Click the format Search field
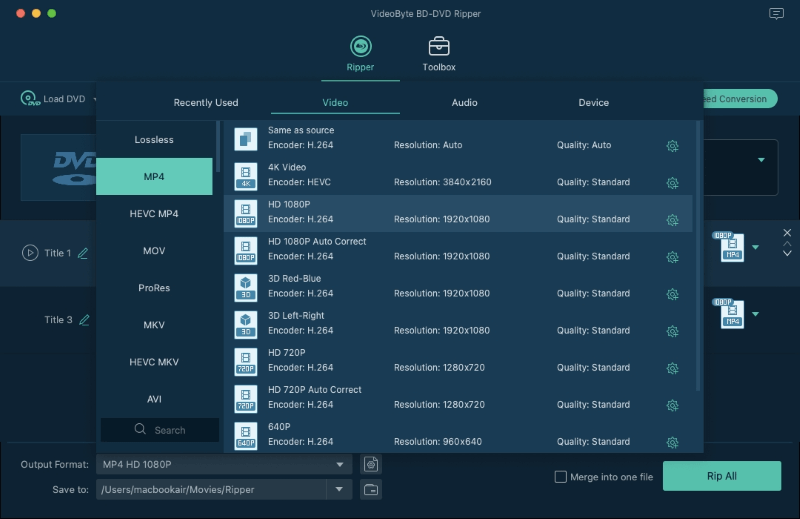Screen dimensions: 800x519 coord(160,430)
